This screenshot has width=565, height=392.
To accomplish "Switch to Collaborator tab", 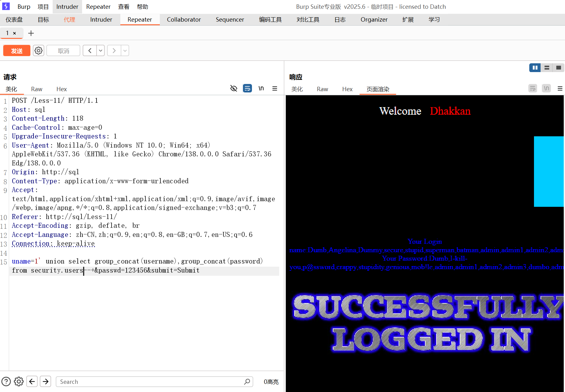I will [184, 19].
